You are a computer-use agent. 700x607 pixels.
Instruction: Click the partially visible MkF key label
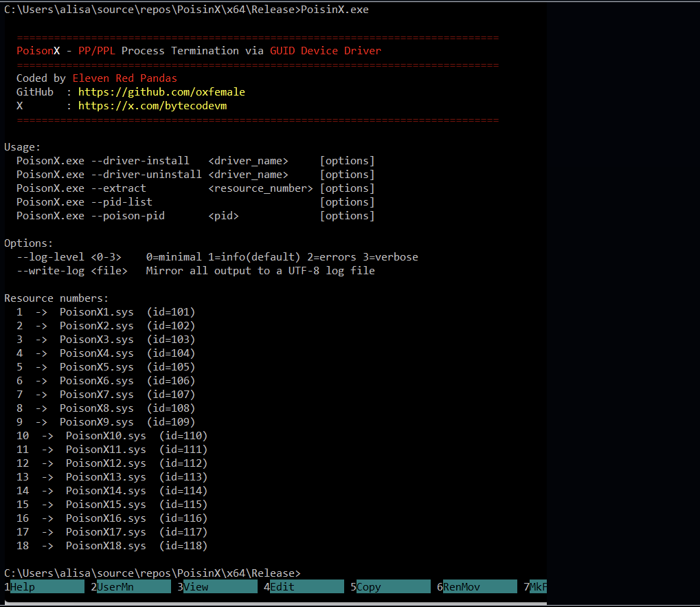tap(538, 587)
